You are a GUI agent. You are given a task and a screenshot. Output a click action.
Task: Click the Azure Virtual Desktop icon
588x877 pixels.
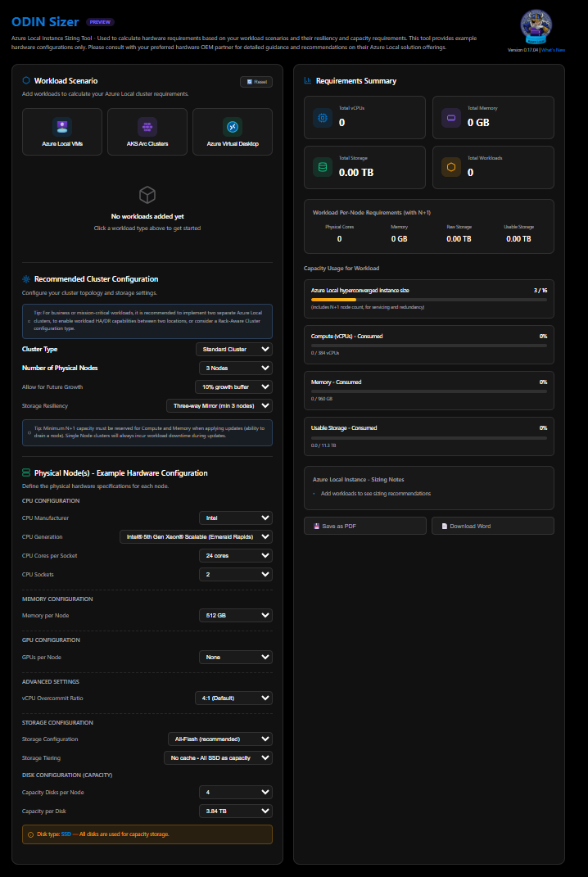[x=233, y=126]
